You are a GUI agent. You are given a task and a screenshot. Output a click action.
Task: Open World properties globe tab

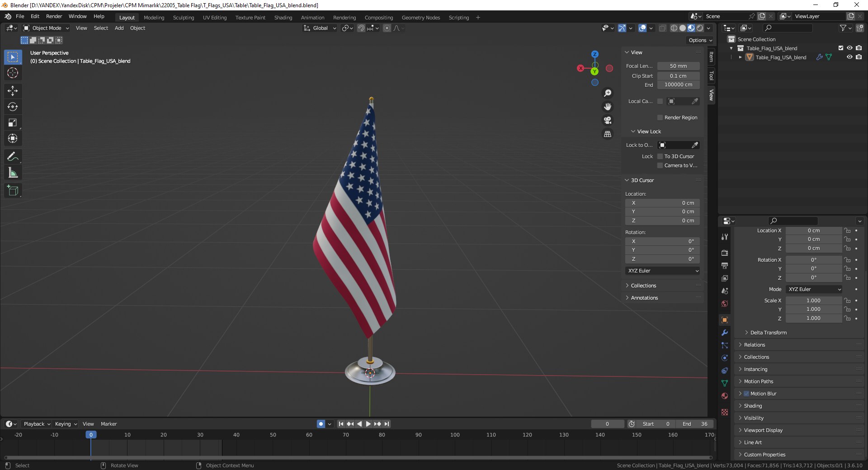point(725,304)
